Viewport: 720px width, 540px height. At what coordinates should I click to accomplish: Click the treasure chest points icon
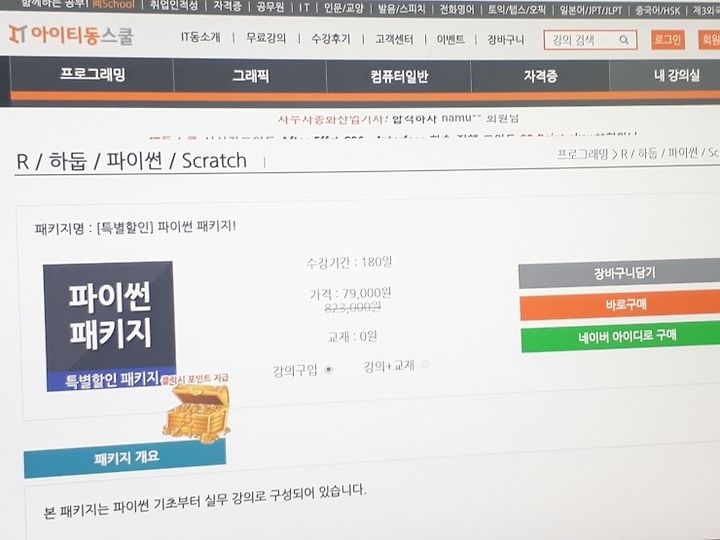point(196,412)
